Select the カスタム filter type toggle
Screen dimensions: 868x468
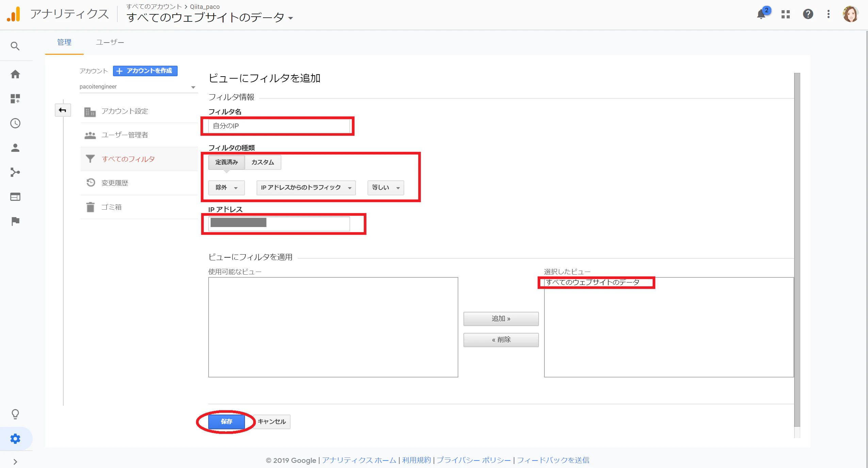click(x=263, y=162)
